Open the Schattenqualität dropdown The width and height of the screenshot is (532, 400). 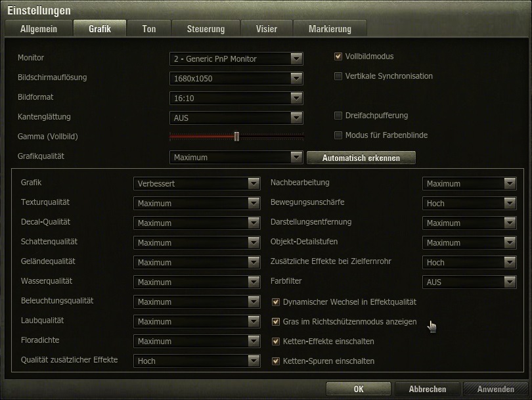[196, 243]
